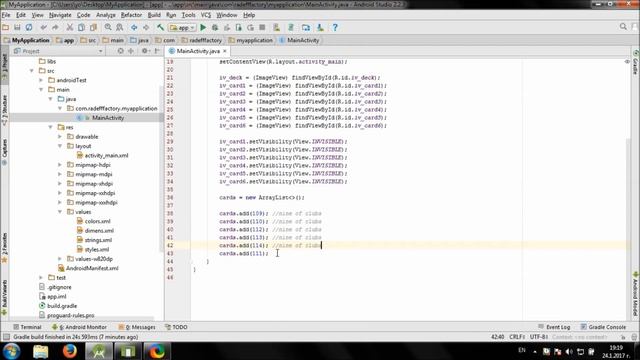Open the Messages tool window

(x=137, y=327)
